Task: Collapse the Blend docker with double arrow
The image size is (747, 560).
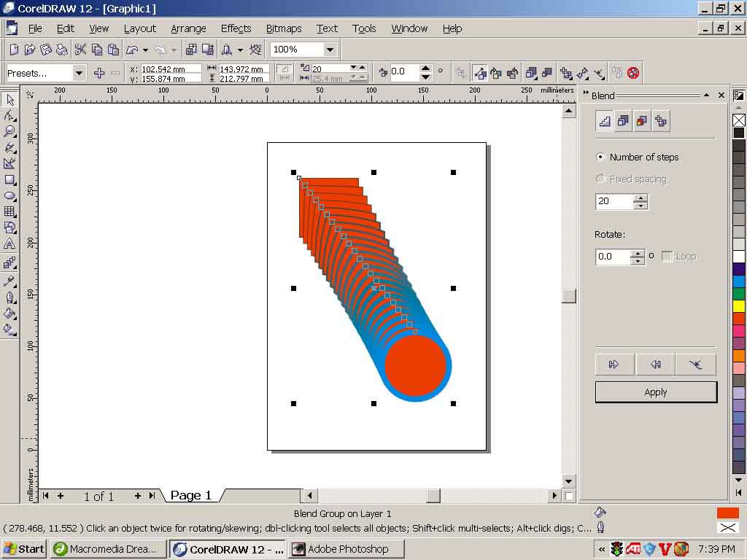Action: coord(586,93)
